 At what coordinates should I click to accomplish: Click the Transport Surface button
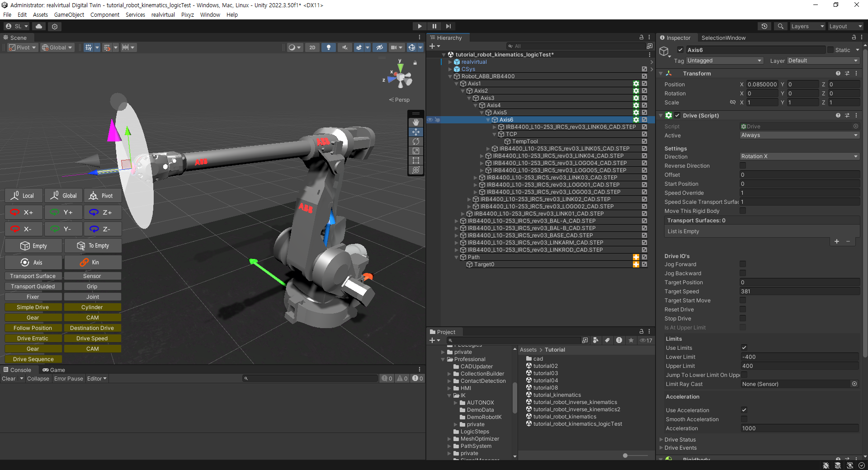33,276
